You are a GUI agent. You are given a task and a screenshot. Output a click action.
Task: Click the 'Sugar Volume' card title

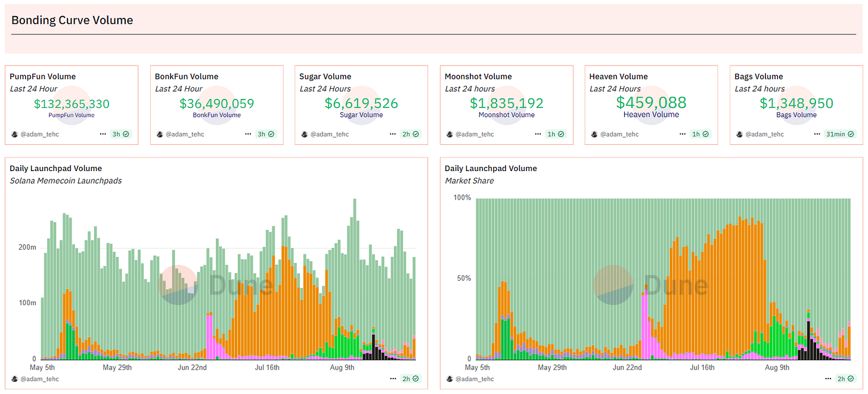325,76
